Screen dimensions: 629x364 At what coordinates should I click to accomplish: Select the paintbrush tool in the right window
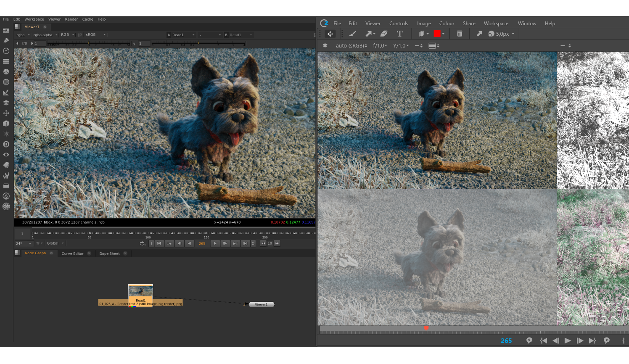[x=353, y=34]
